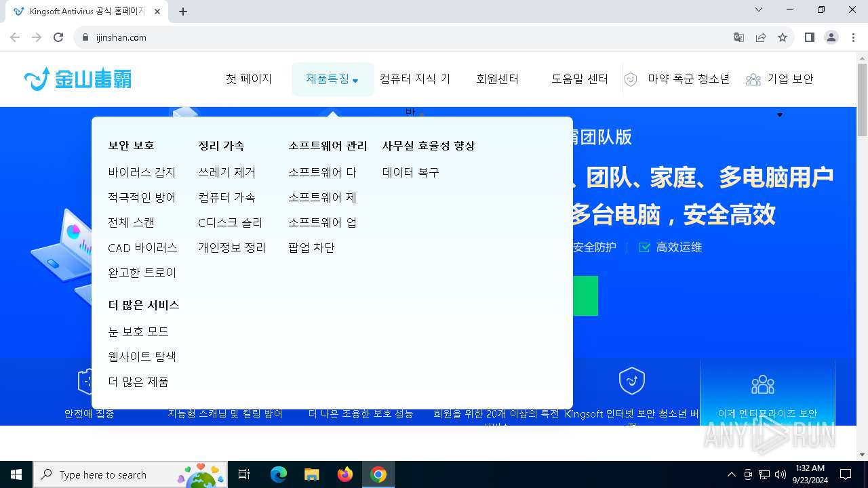The width and height of the screenshot is (868, 488).
Task: Open the 기업 보안 nav link
Action: pos(790,79)
